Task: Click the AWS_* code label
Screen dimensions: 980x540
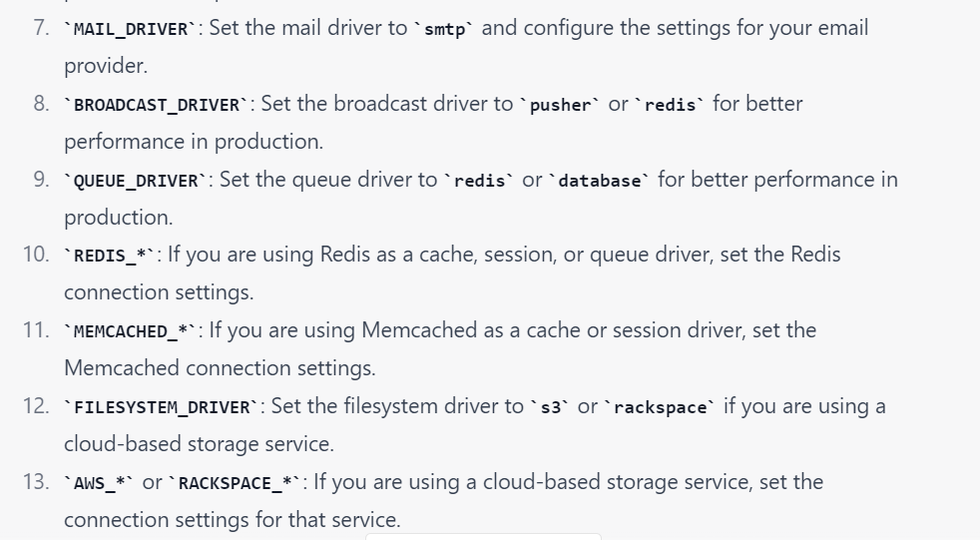Action: point(100,483)
